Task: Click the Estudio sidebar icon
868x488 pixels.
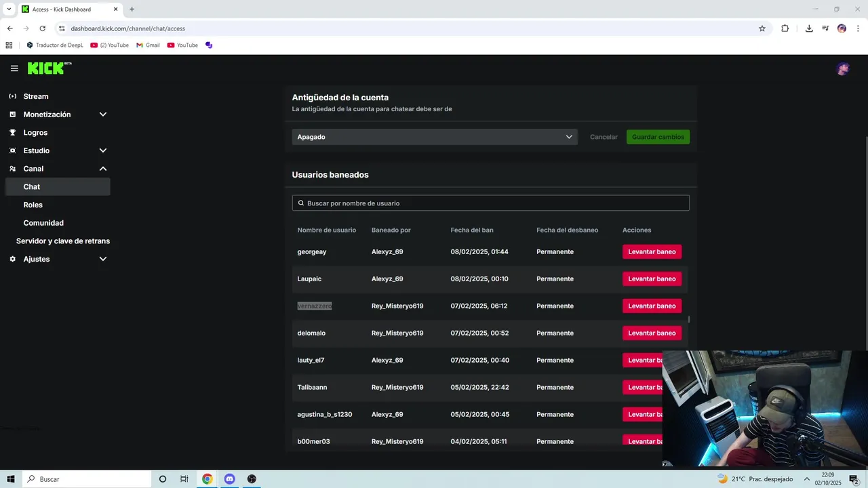Action: click(12, 150)
